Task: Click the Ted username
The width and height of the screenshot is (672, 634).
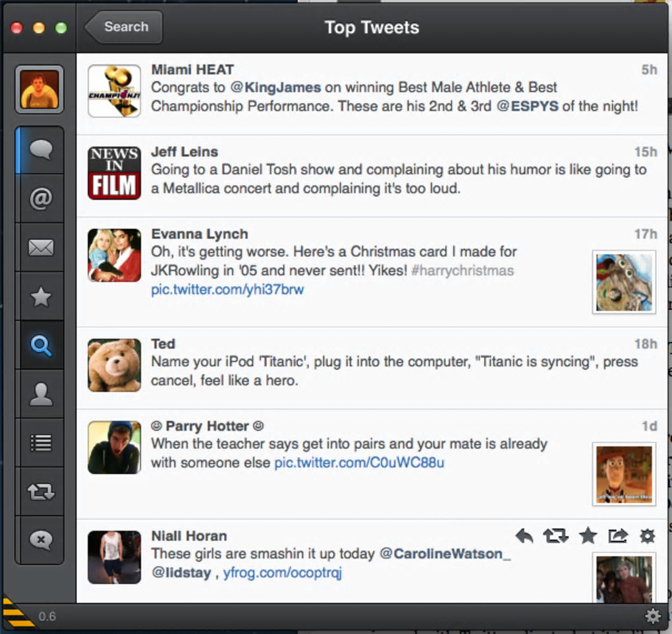Action: coord(163,344)
